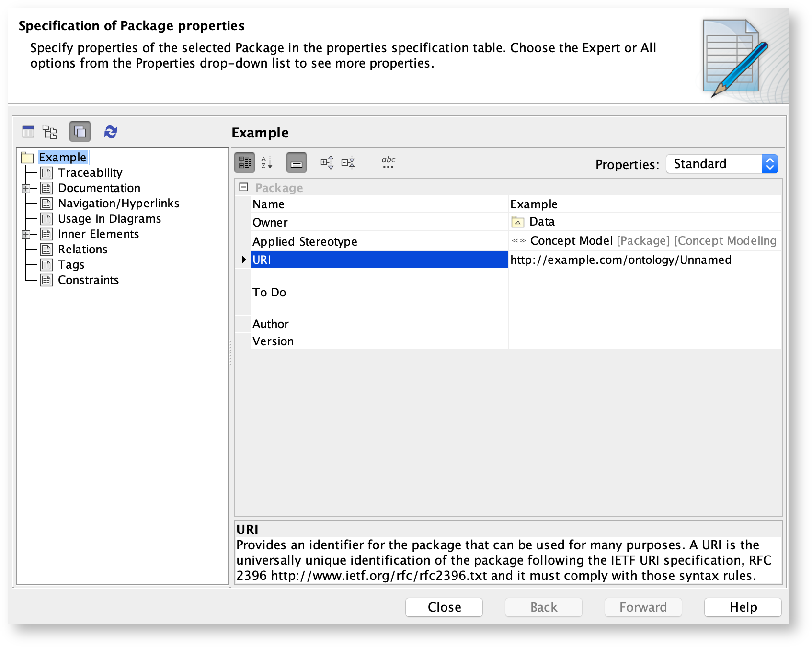Click the alphabetical A-Z sort icon
This screenshot has width=812, height=647.
[x=267, y=163]
